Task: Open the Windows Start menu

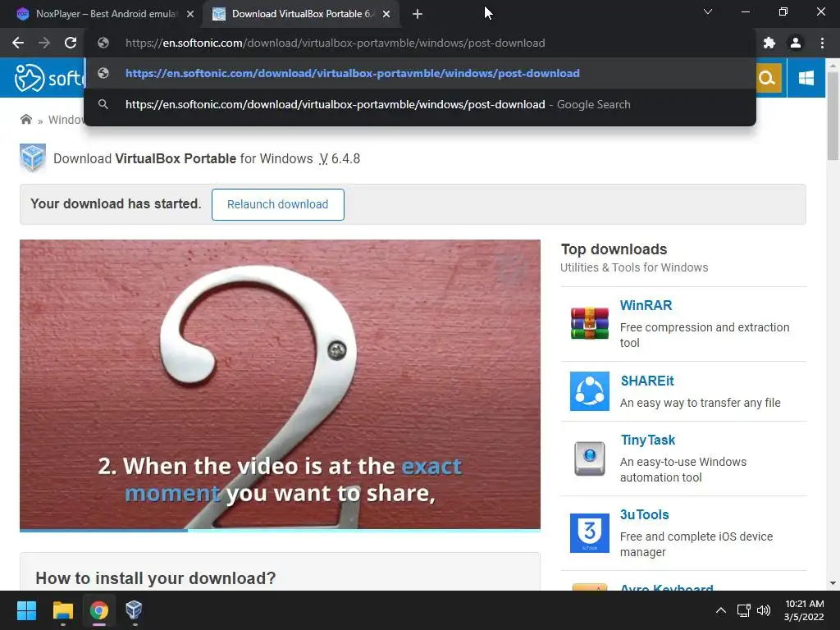Action: (x=26, y=610)
